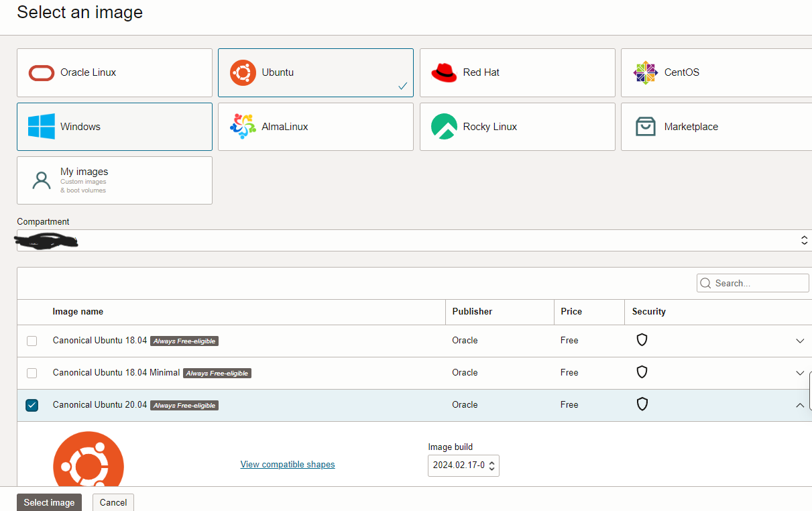Expand the Canonical Ubuntu 18.04 row details

799,341
